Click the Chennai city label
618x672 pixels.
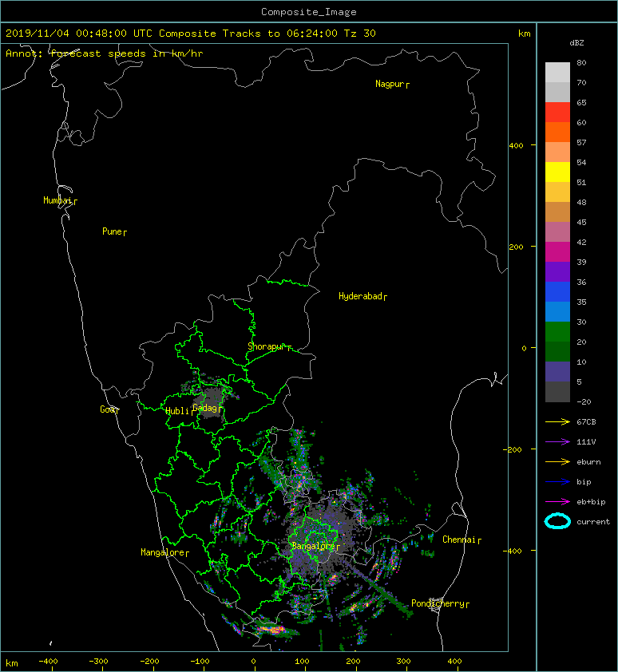tap(462, 540)
